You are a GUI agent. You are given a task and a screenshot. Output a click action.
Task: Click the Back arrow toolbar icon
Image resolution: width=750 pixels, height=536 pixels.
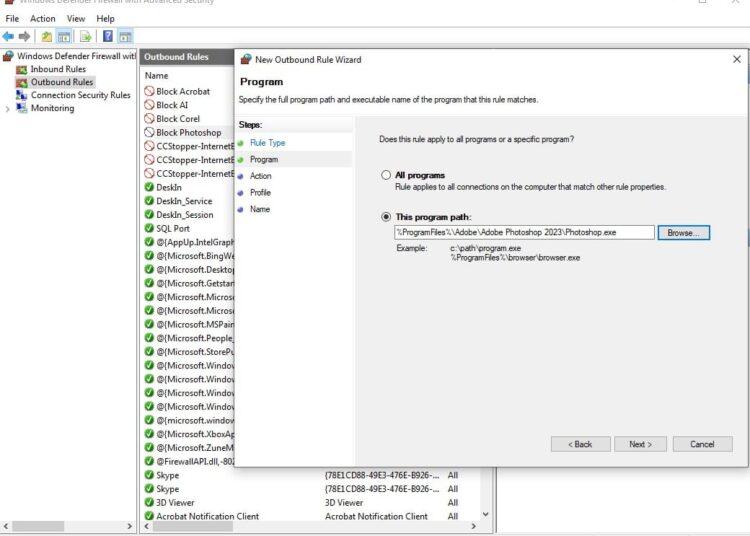coord(8,36)
